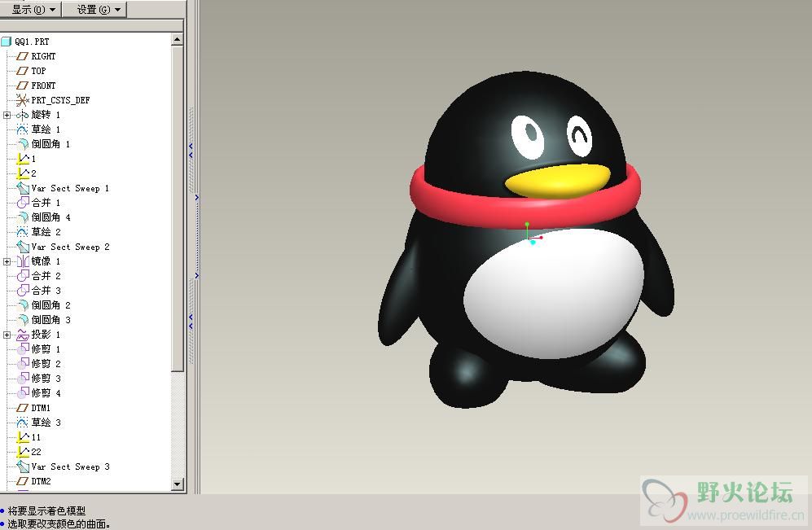Select the Var Sect Sweep 2 label

(70, 247)
